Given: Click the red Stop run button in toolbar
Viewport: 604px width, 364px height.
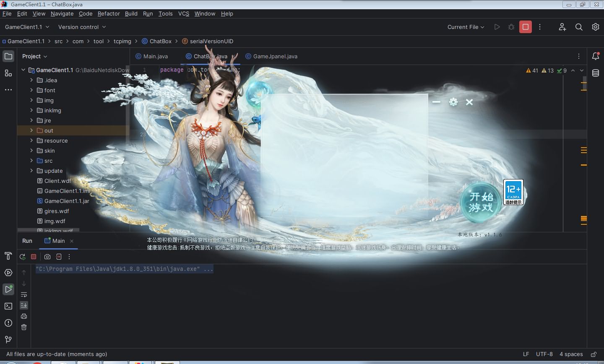Looking at the screenshot, I should pyautogui.click(x=525, y=27).
